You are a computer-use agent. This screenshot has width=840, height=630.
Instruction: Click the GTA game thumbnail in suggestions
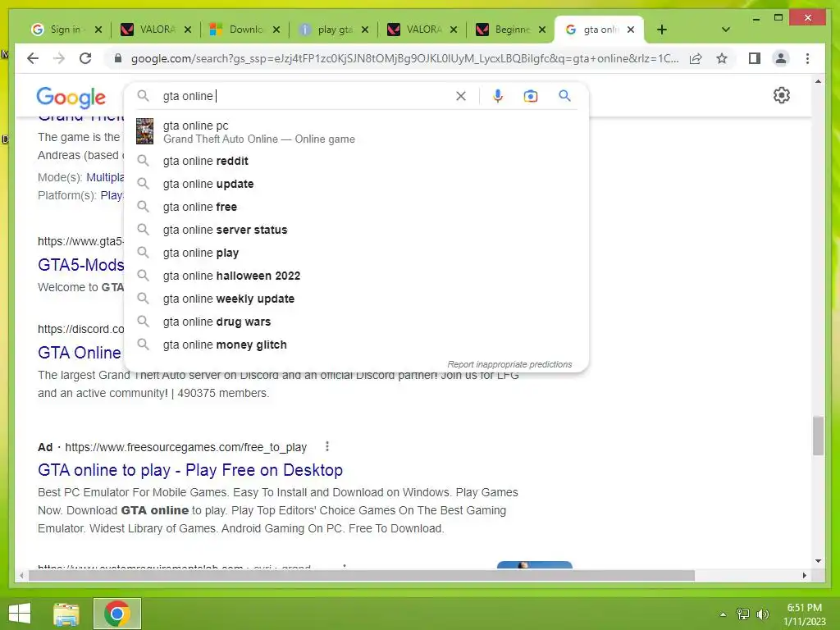point(144,132)
